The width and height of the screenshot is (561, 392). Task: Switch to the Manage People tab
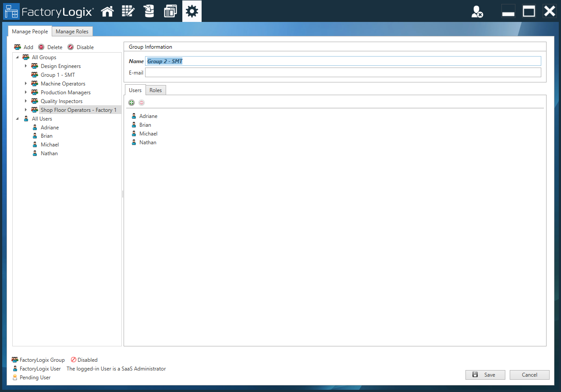[x=30, y=32]
